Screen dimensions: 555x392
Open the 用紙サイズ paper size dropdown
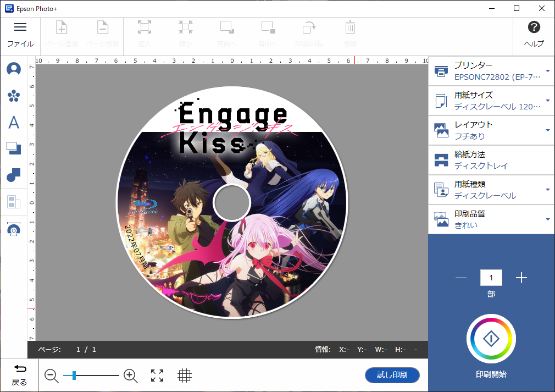pyautogui.click(x=491, y=101)
